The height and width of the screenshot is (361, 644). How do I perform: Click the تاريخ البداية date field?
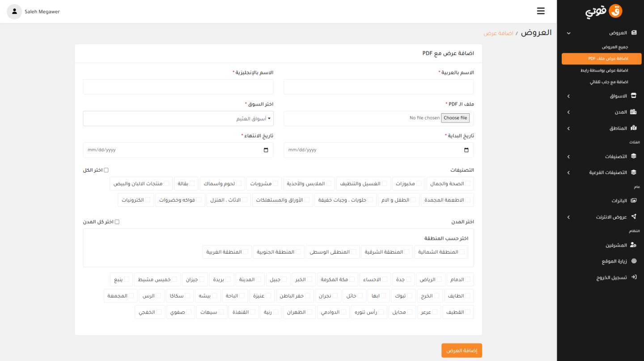(x=378, y=150)
